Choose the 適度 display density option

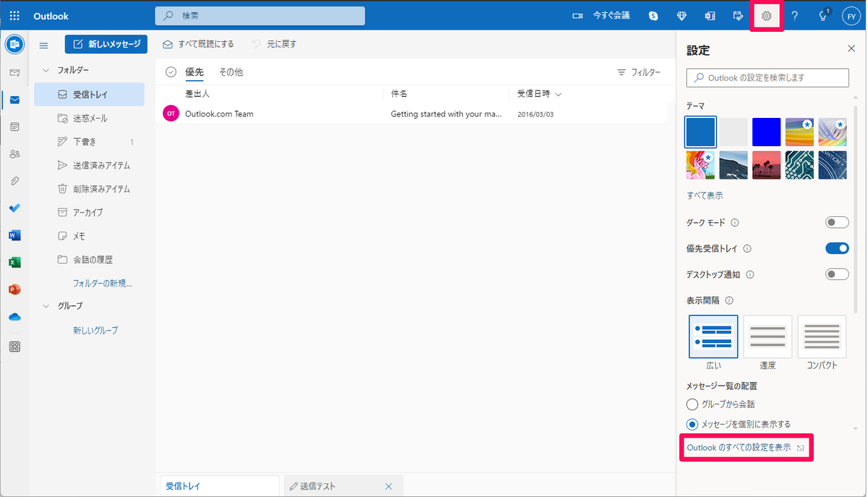767,336
